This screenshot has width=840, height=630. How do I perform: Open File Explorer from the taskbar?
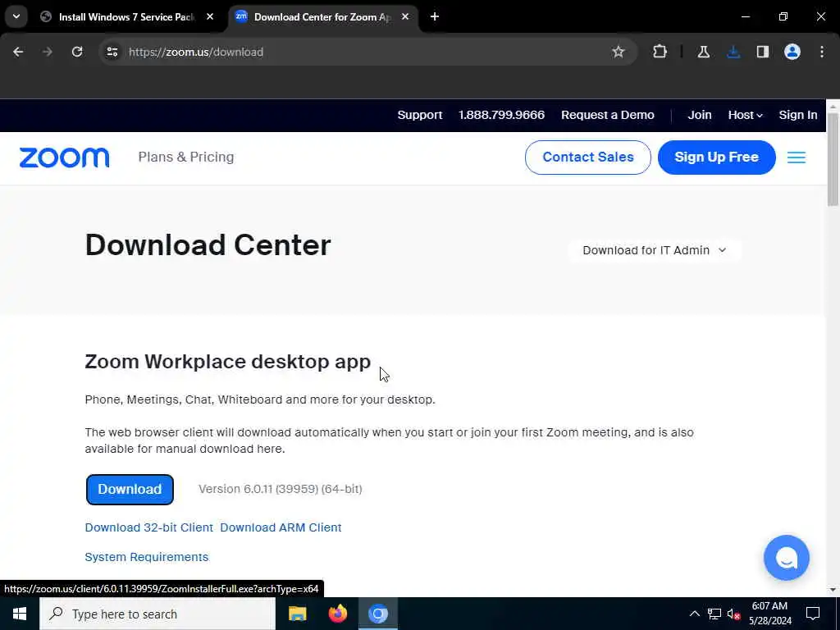[x=297, y=614]
